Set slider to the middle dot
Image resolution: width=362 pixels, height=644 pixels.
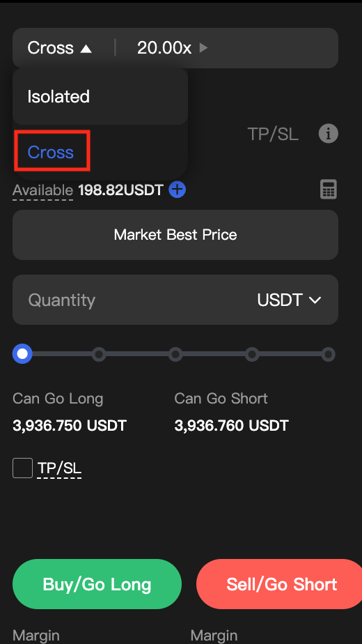(x=175, y=355)
